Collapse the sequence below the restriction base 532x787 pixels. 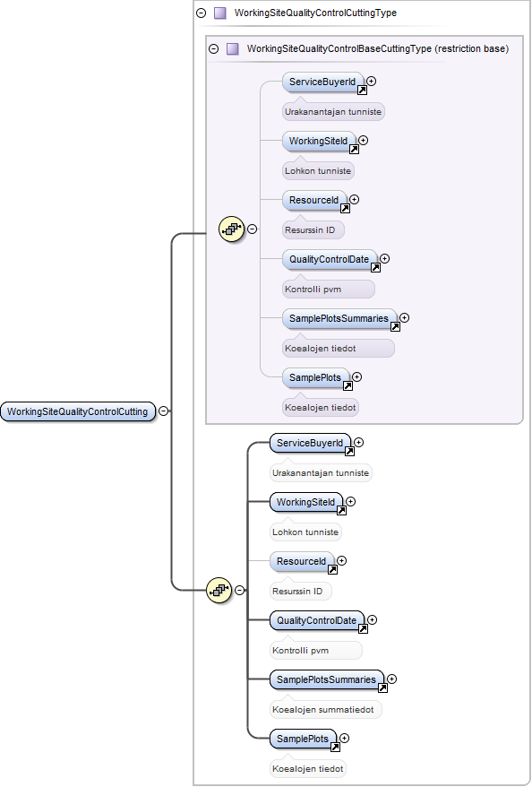240,590
